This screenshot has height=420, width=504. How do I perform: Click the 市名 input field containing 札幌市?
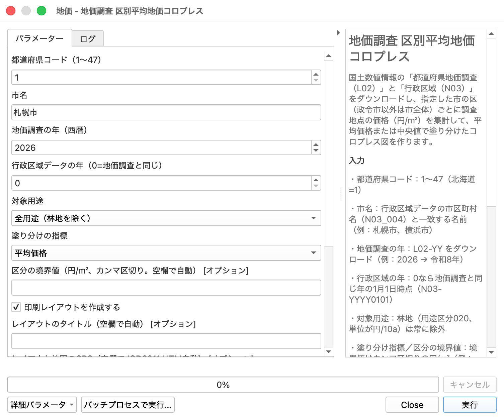point(166,112)
